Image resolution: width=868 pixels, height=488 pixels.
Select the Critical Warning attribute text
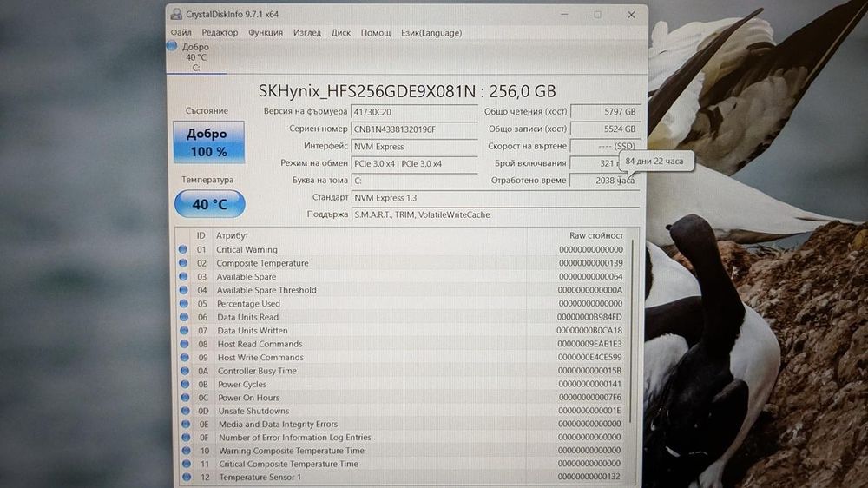[247, 250]
